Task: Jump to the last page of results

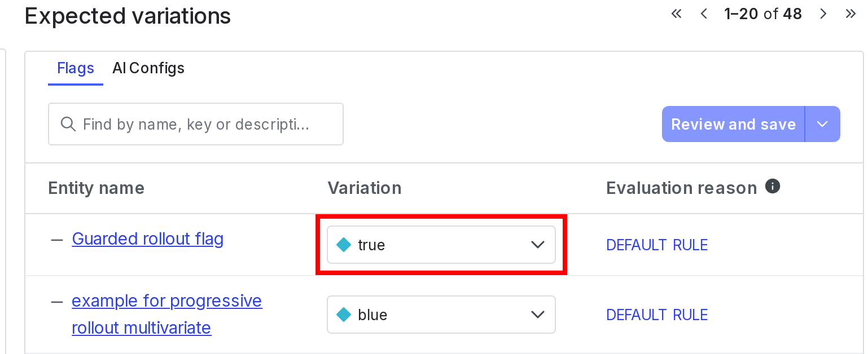Action: click(851, 14)
